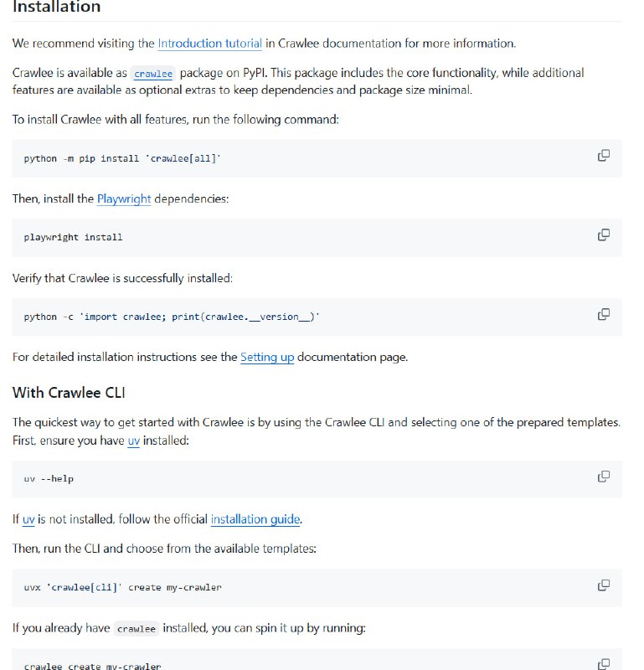Copy the pip install crawlee[all] command
The image size is (644, 670).
602,155
